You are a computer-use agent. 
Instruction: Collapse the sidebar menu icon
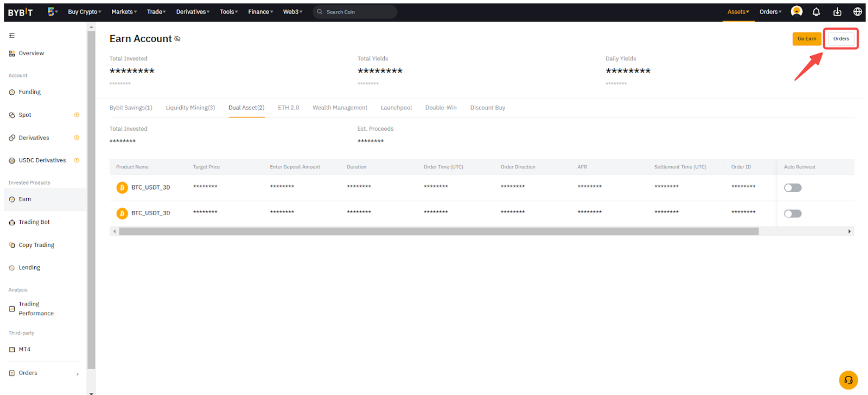coord(12,36)
